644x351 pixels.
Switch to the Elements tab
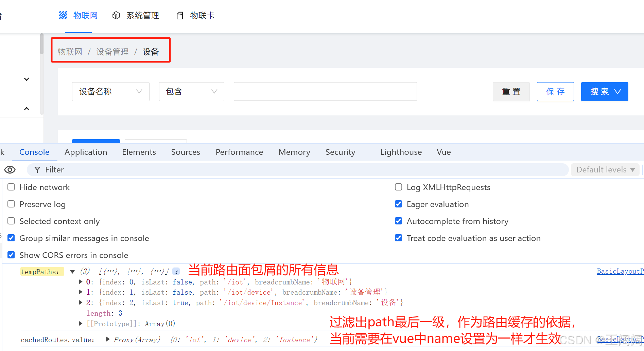139,152
